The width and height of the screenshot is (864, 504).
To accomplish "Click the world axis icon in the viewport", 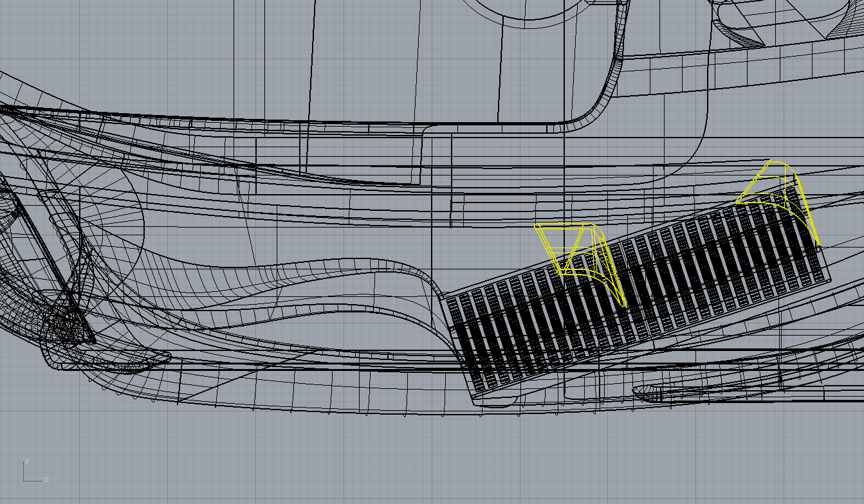I will pyautogui.click(x=35, y=470).
